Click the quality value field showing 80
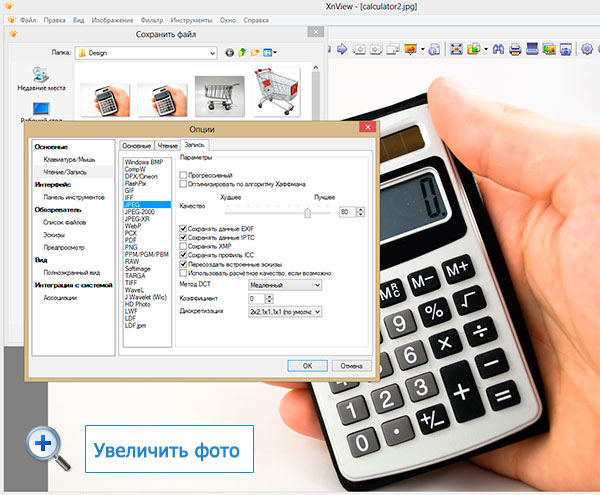The height and width of the screenshot is (495, 600). tap(347, 212)
